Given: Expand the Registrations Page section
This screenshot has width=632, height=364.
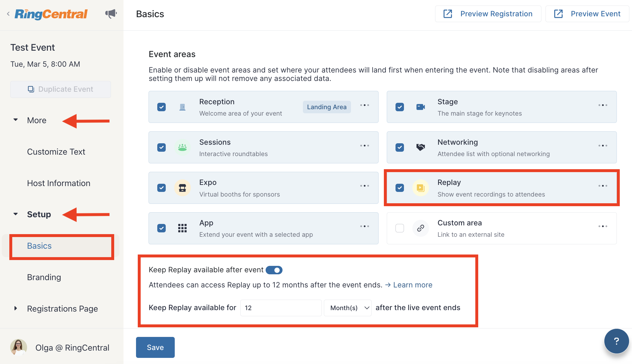Looking at the screenshot, I should pyautogui.click(x=16, y=308).
